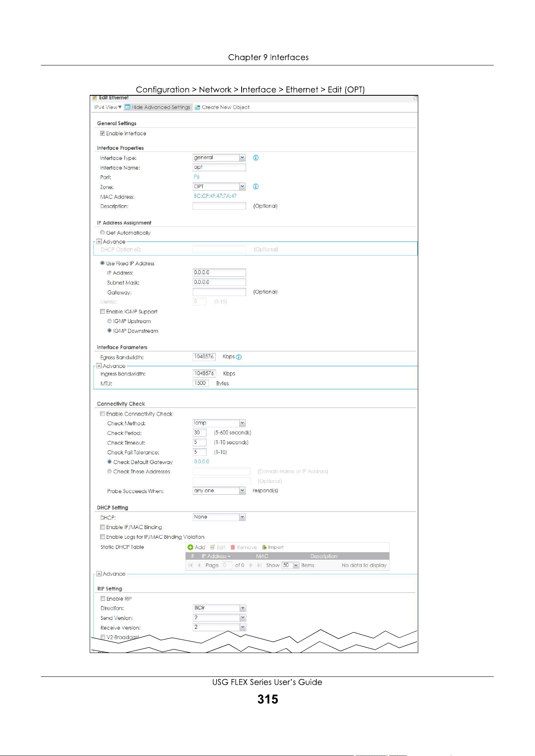Image resolution: width=535 pixels, height=756 pixels.
Task: Click the info icon next to Egress Bandwidth Kbps
Action: 239,357
